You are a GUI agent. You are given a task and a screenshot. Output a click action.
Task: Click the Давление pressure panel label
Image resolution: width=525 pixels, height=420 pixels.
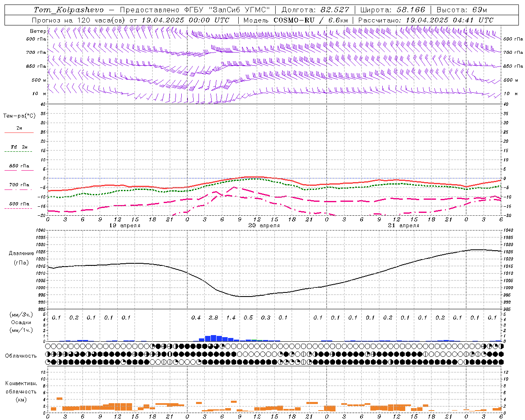coord(21,253)
